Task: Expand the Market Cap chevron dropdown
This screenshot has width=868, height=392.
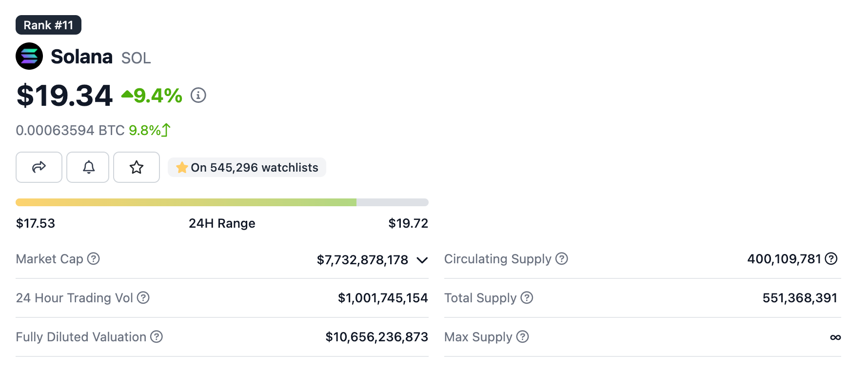Action: pyautogui.click(x=422, y=260)
